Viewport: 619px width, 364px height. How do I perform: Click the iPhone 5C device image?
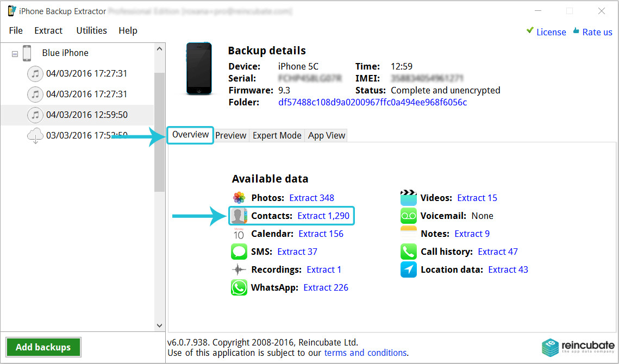click(x=198, y=68)
